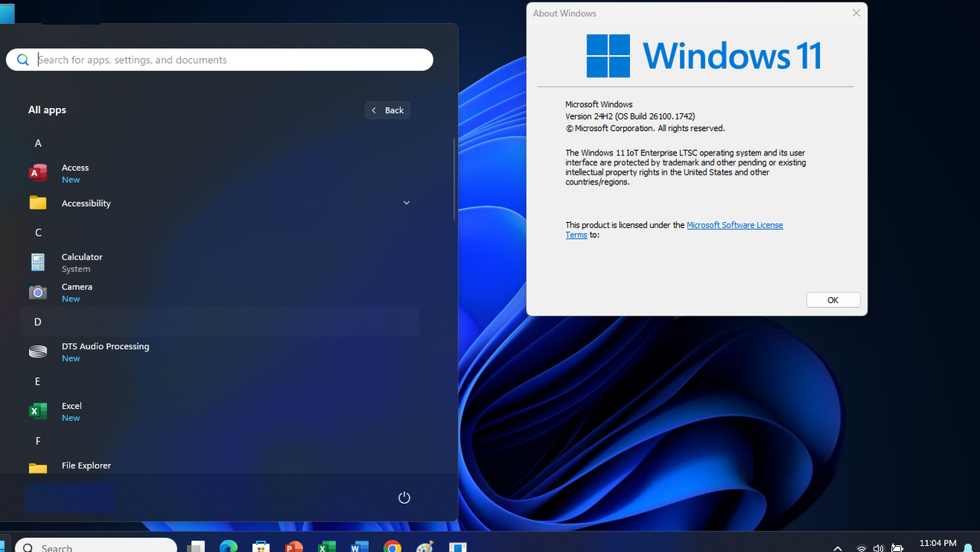The height and width of the screenshot is (552, 980).
Task: Open the volume speaker tray icon
Action: [x=878, y=547]
